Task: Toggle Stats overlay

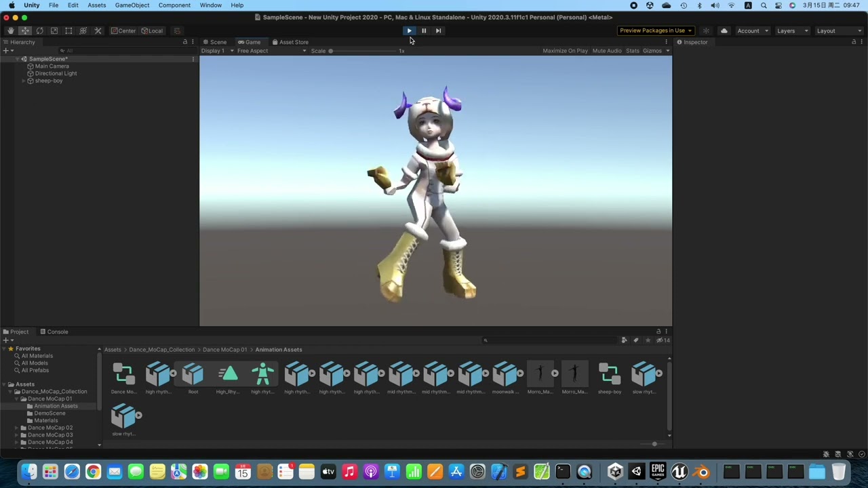Action: coord(633,51)
